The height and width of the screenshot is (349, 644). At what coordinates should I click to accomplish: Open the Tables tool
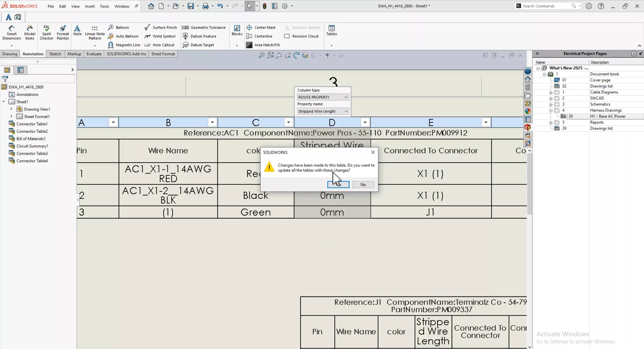tap(331, 30)
